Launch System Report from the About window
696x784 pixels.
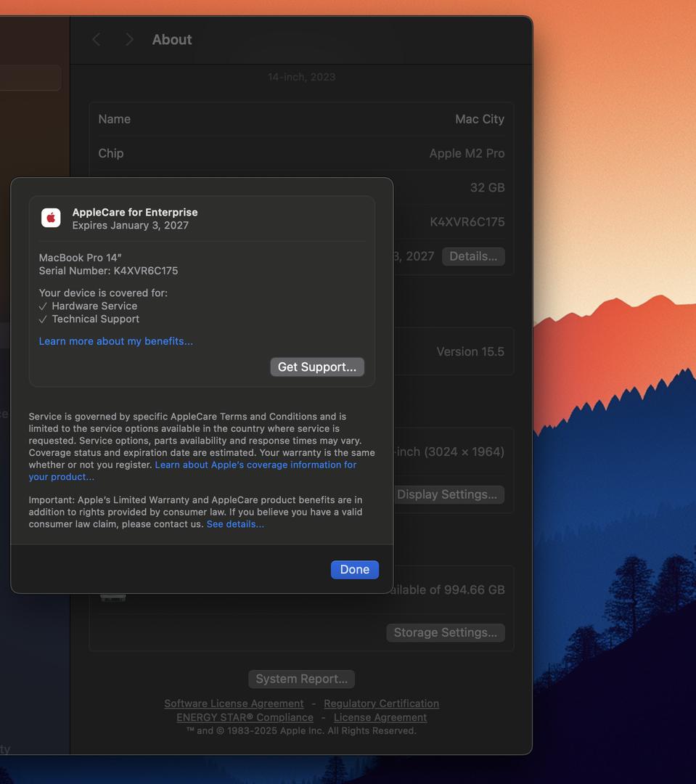[301, 679]
